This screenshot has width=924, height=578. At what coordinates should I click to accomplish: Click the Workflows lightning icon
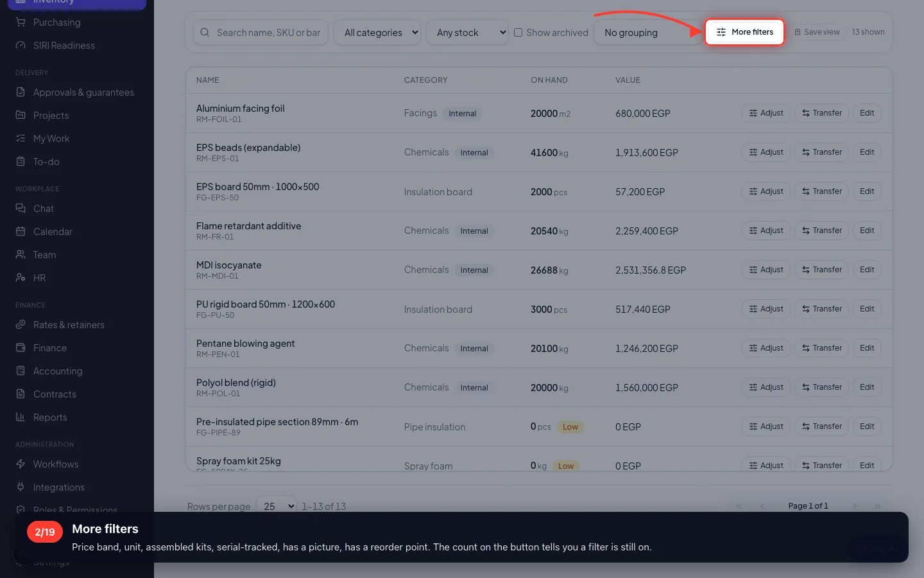pyautogui.click(x=21, y=464)
